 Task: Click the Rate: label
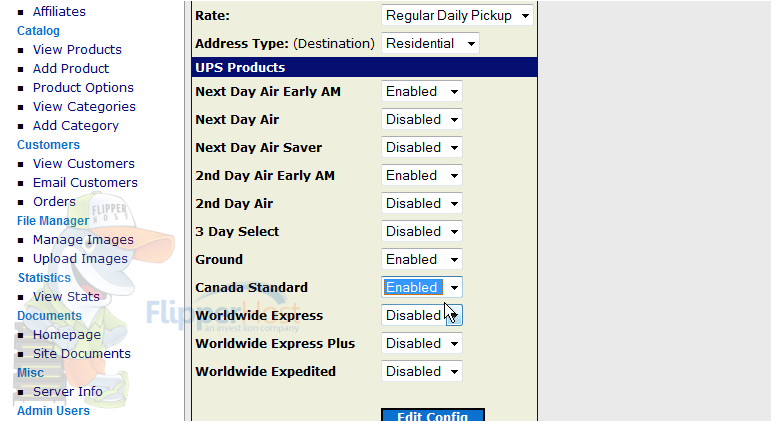(212, 15)
